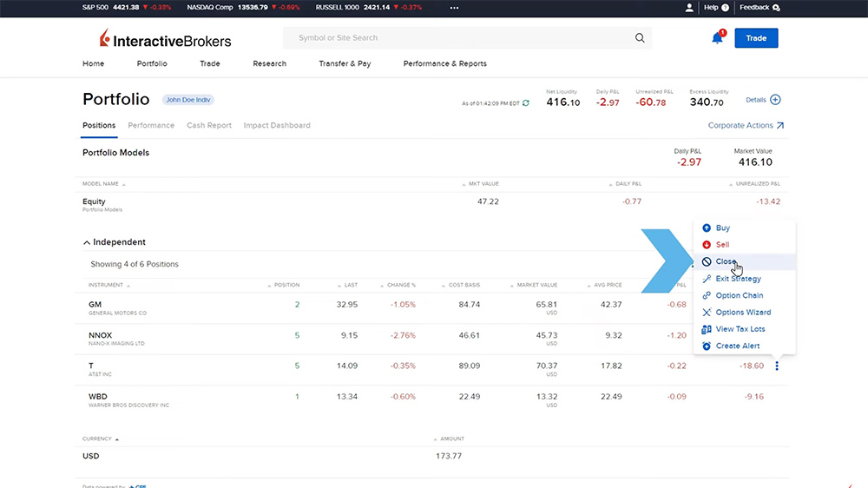The height and width of the screenshot is (488, 868).
Task: Click the Close position icon
Action: (x=707, y=261)
